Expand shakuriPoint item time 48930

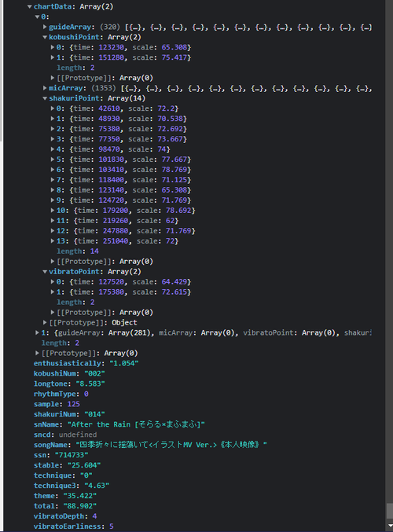(x=53, y=119)
